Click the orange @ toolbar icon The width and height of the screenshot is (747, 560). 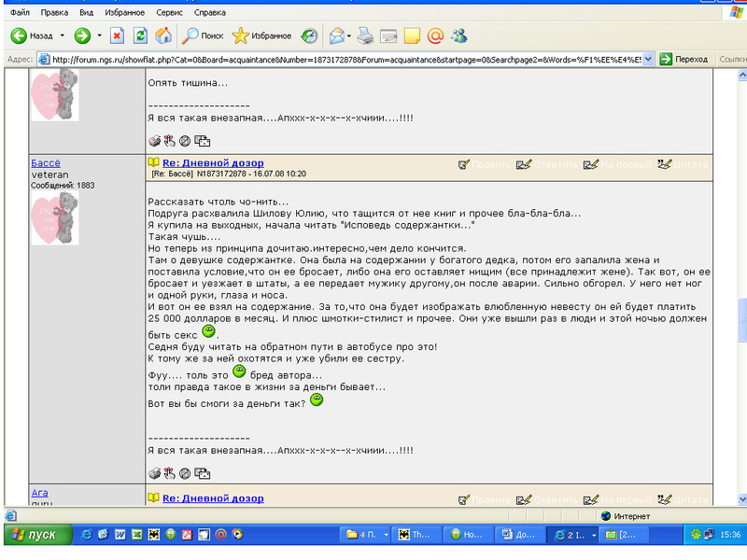click(x=435, y=35)
